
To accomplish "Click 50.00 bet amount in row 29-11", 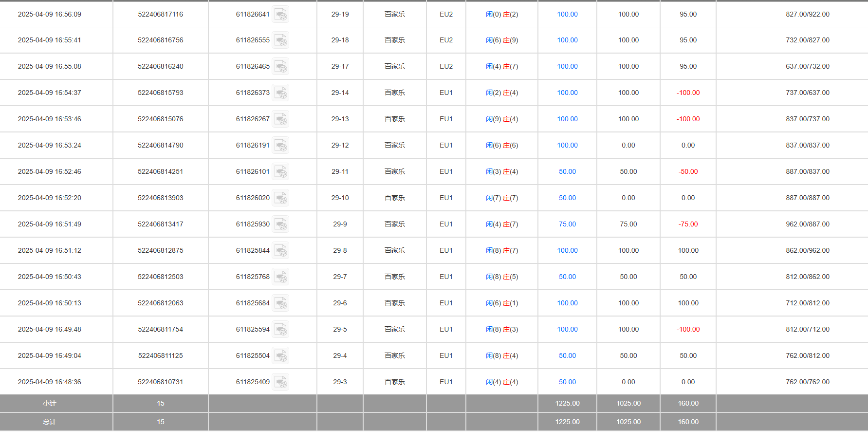I will pos(567,172).
